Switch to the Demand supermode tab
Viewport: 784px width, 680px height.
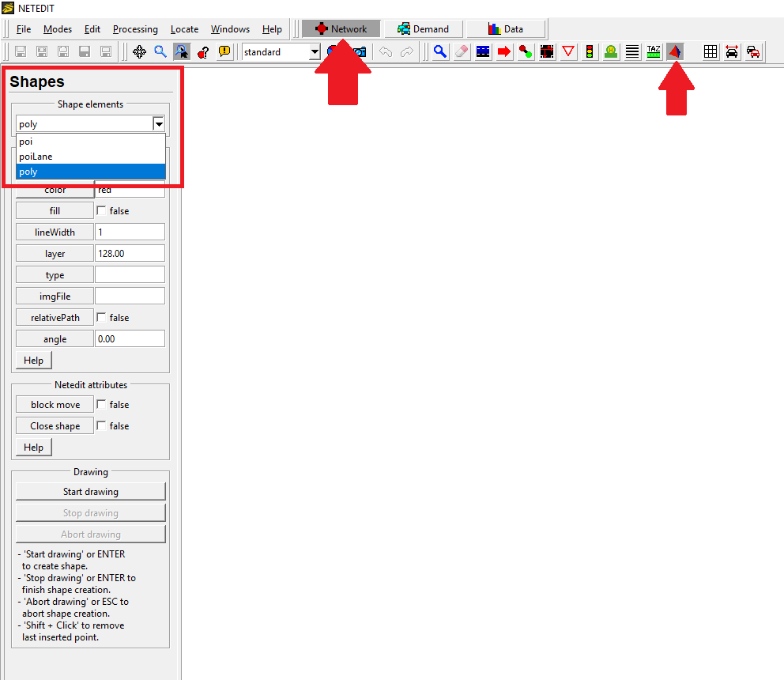tap(424, 29)
